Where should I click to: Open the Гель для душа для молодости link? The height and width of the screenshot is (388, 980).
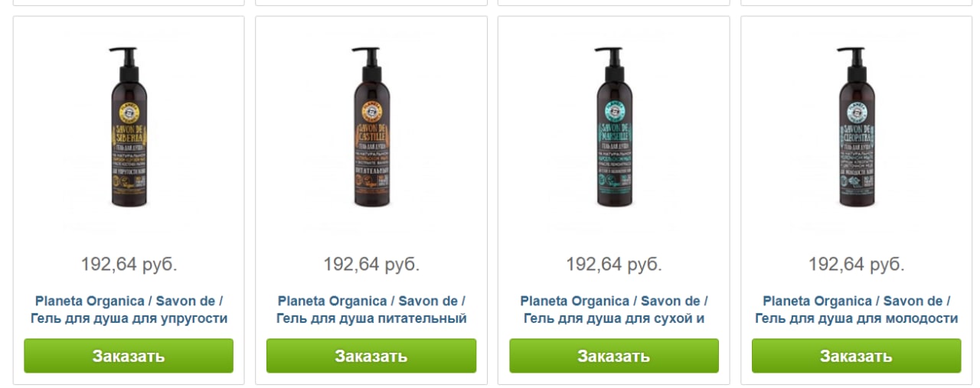(x=856, y=319)
